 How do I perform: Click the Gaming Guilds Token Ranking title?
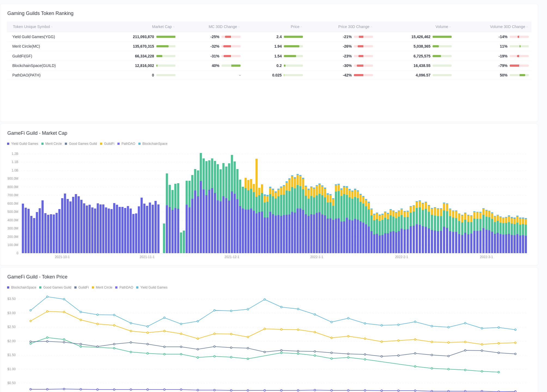tap(40, 13)
